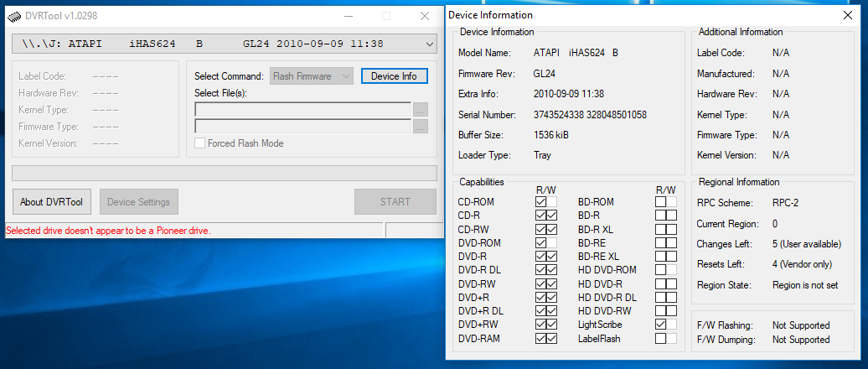The width and height of the screenshot is (868, 369).
Task: Click the Current Region value 0
Action: pos(775,224)
